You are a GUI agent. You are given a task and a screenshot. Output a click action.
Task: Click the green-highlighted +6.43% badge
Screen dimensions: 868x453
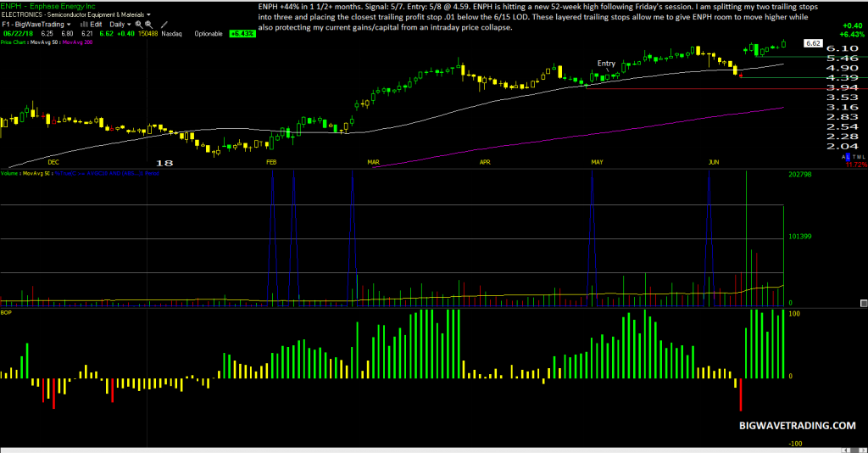(242, 34)
